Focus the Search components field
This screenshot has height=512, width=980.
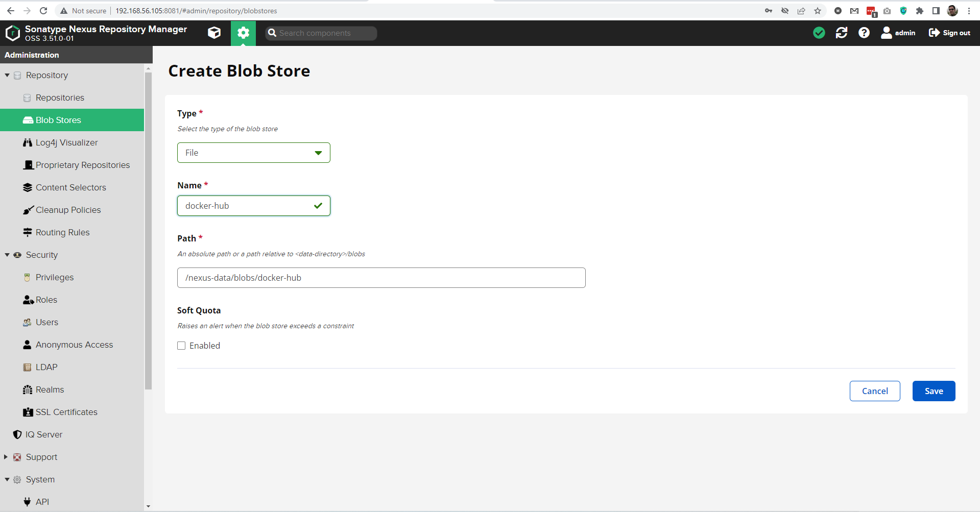321,33
